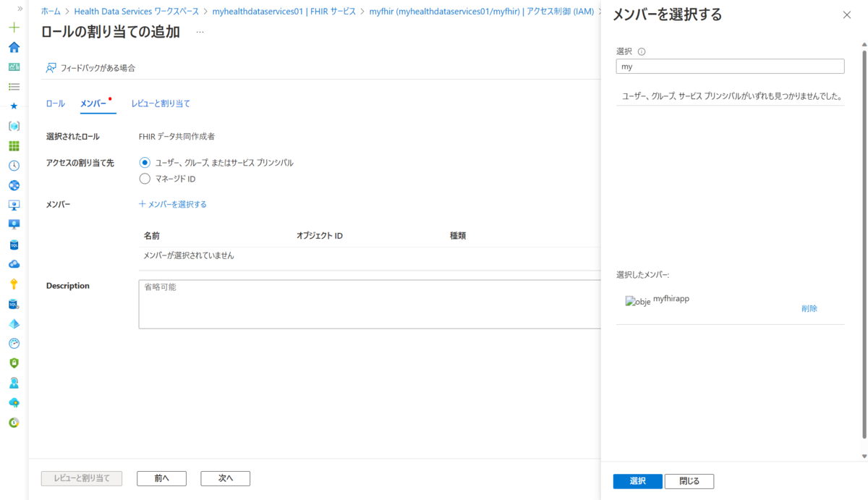
Task: Switch to the ロール tab
Action: 55,103
